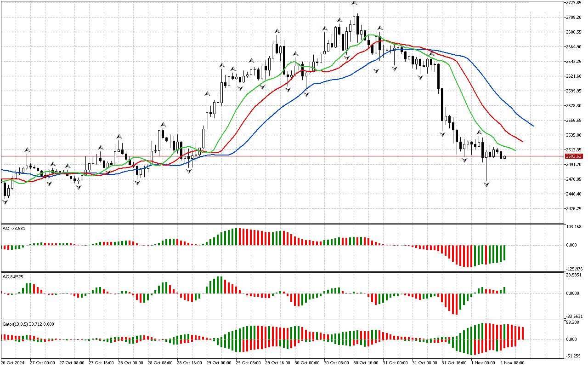The height and width of the screenshot is (368, 588).
Task: Click the 2491.70 price level label
Action: [x=575, y=165]
